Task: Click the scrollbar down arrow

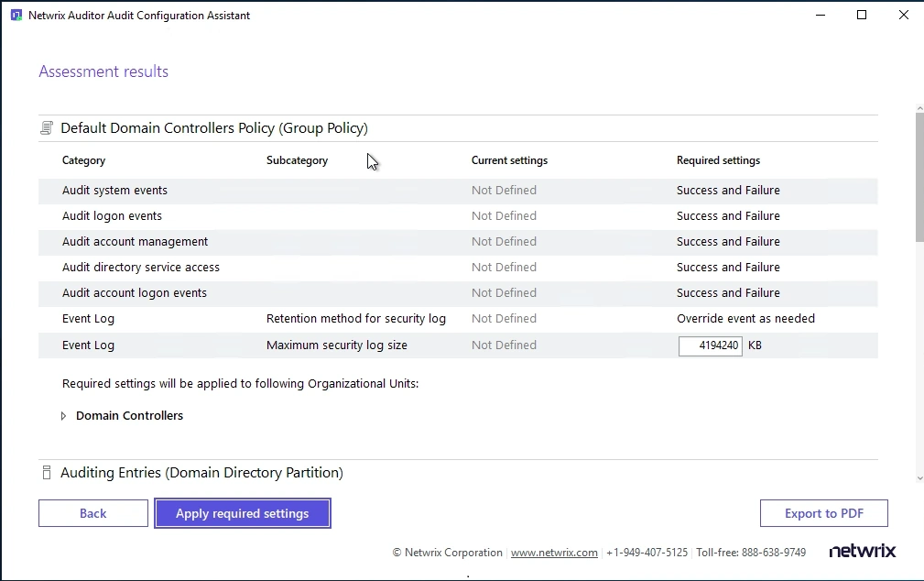Action: coord(919,477)
